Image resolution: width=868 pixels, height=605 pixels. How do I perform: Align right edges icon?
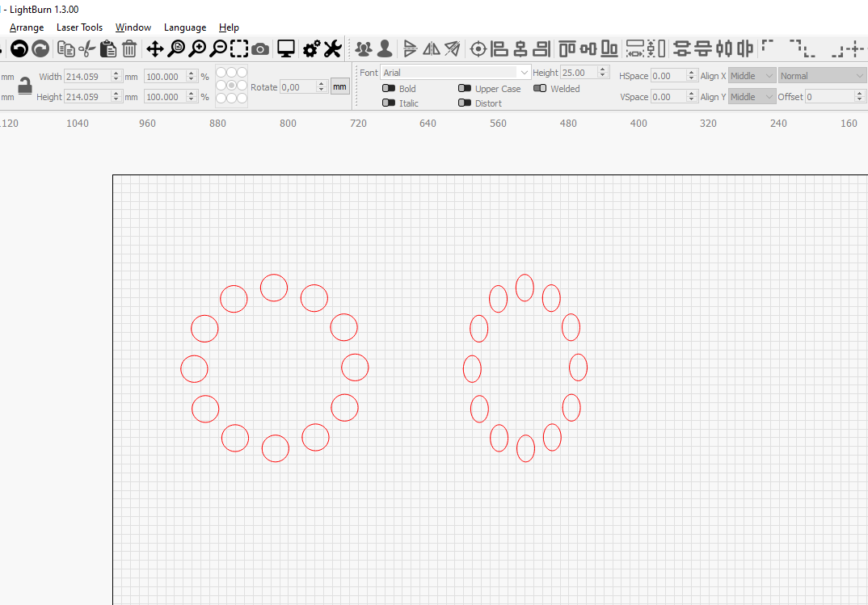[x=541, y=49]
